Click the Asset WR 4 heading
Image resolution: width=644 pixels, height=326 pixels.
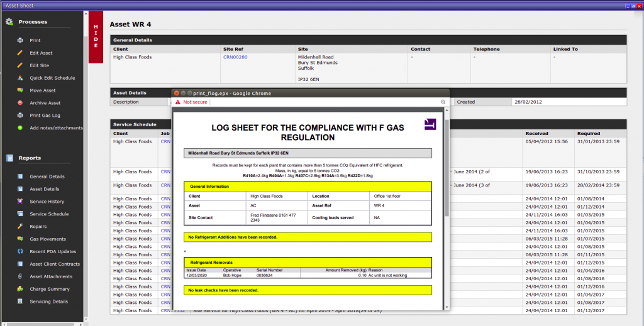(x=130, y=24)
